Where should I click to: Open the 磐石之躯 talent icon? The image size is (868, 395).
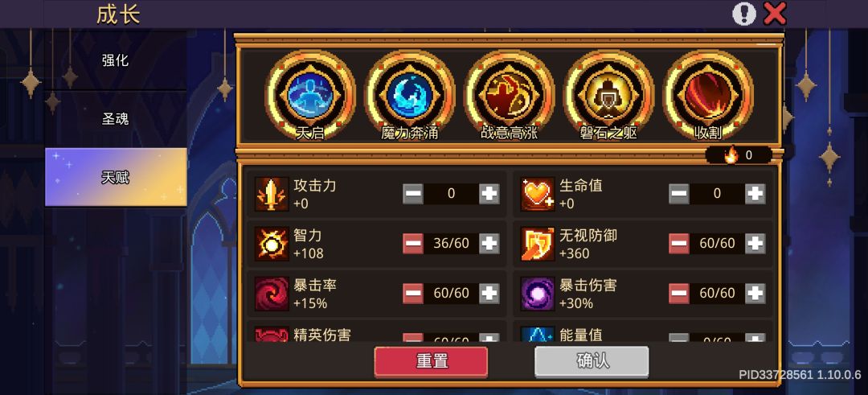tap(609, 93)
